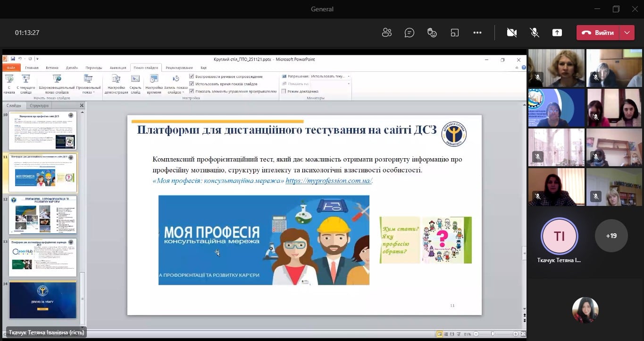The height and width of the screenshot is (341, 644).
Task: Click the Ким стати picture on slide
Action: click(x=426, y=240)
